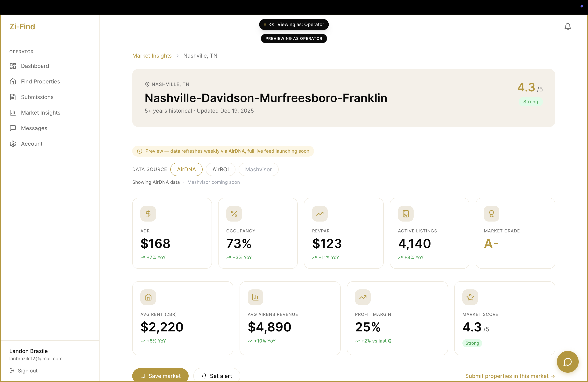
Task: Click the A- market grade
Action: [491, 244]
